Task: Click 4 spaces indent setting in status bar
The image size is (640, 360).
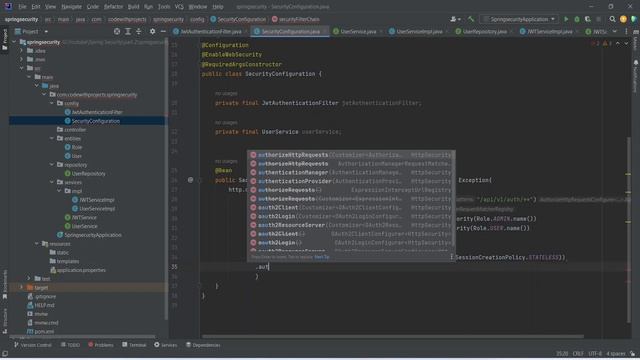Action: [x=616, y=353]
